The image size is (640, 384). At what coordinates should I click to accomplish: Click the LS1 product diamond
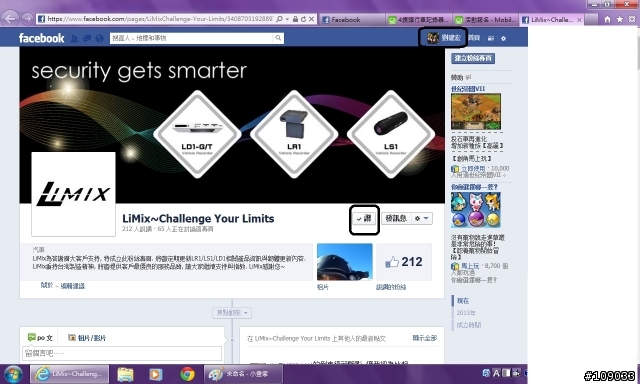coord(391,134)
